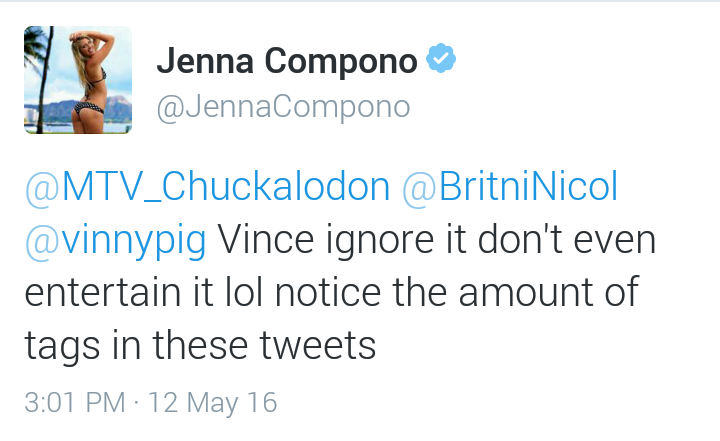
Task: Open the Jenna Compono display name
Action: tap(287, 61)
